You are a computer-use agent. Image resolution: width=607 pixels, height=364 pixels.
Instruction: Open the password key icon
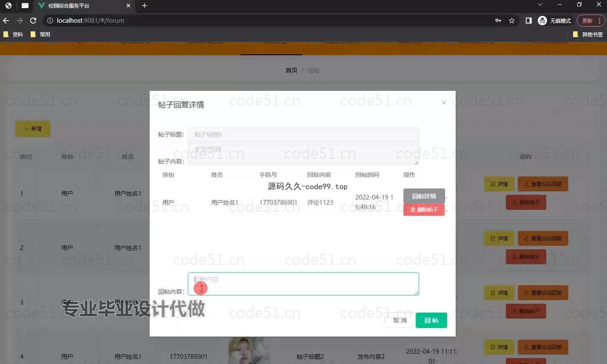498,20
